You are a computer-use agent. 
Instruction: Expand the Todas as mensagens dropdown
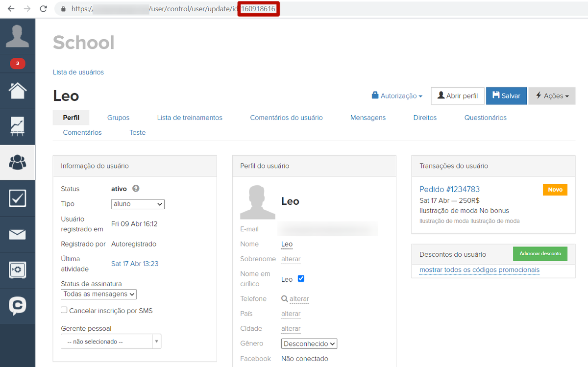(98, 294)
